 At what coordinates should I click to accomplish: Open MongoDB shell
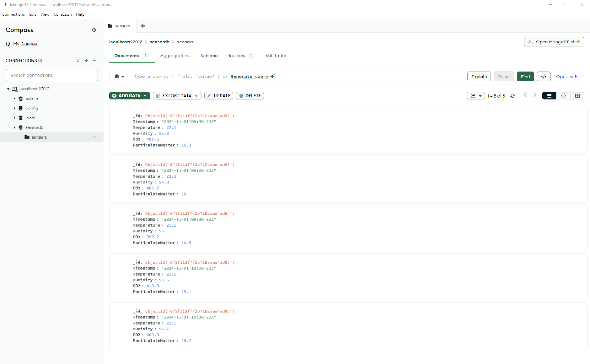pyautogui.click(x=554, y=42)
